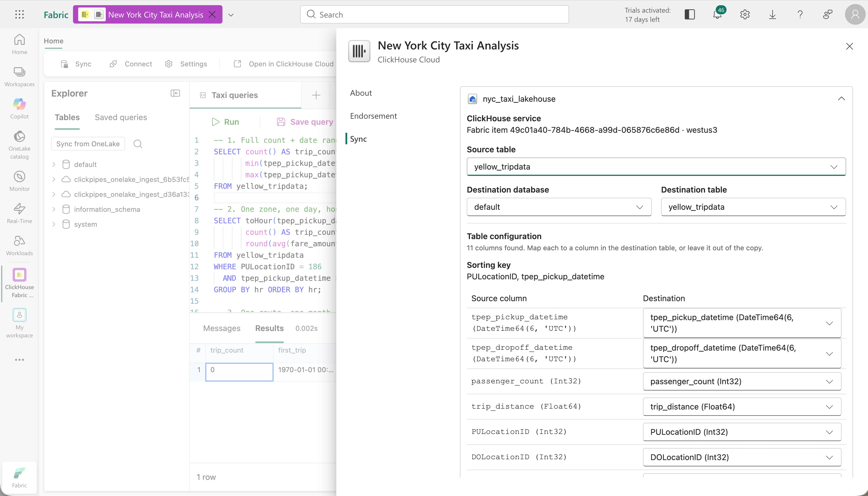Open My workspace in left navigation
This screenshot has width=868, height=496.
20,324
